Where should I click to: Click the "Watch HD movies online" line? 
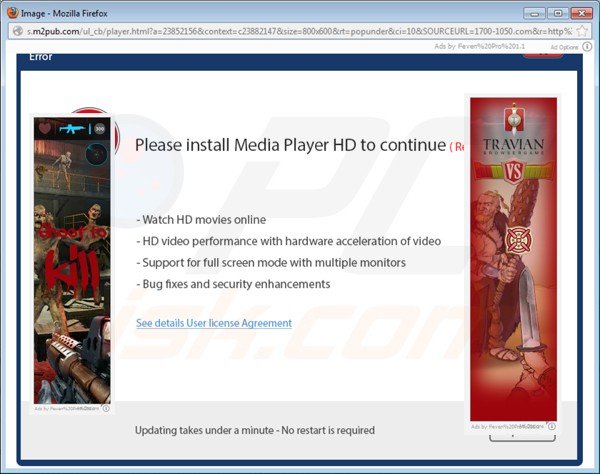coord(201,220)
